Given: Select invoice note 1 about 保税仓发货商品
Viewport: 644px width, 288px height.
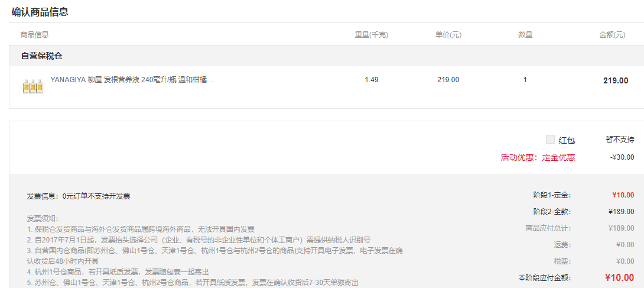Looking at the screenshot, I should (141, 229).
